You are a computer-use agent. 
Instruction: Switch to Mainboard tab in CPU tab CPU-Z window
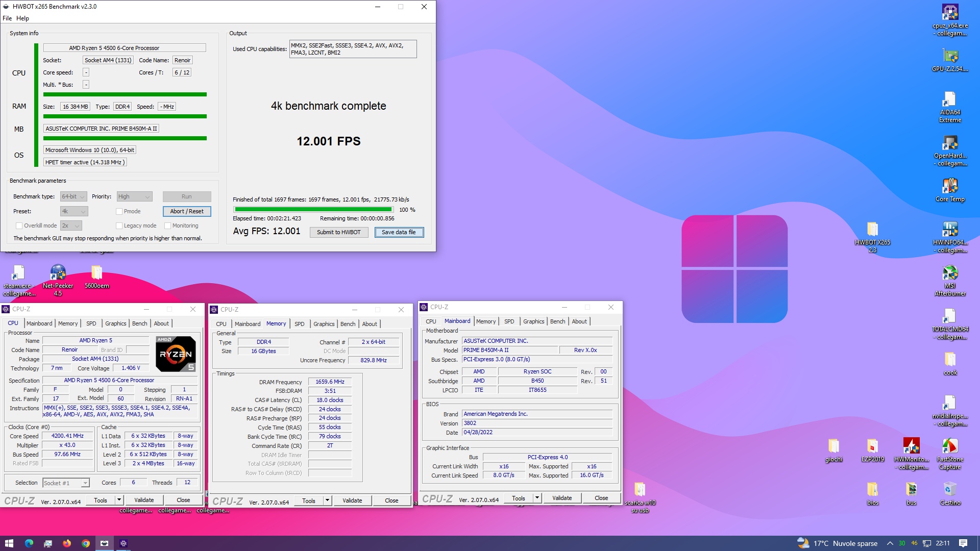(39, 323)
